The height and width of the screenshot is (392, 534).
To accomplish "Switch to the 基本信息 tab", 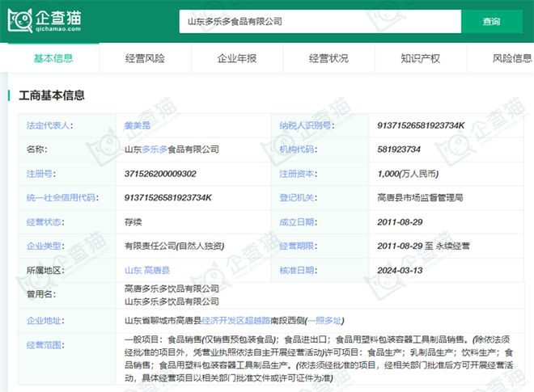I will (x=53, y=58).
